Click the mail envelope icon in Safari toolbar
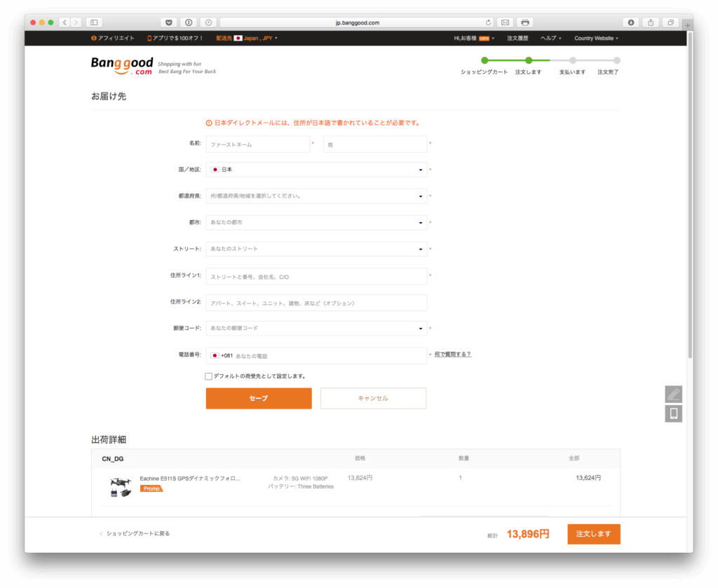 pos(505,22)
